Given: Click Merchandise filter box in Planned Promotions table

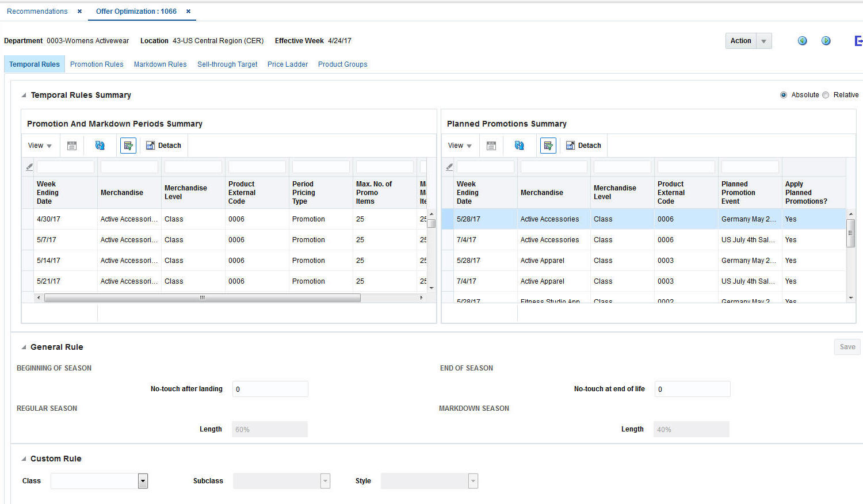Looking at the screenshot, I should (x=554, y=167).
